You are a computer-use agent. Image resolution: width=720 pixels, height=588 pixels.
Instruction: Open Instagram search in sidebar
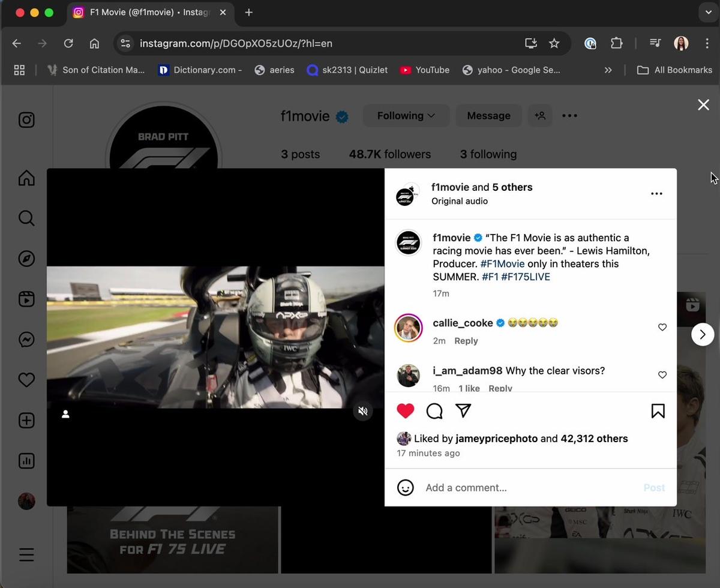[26, 218]
